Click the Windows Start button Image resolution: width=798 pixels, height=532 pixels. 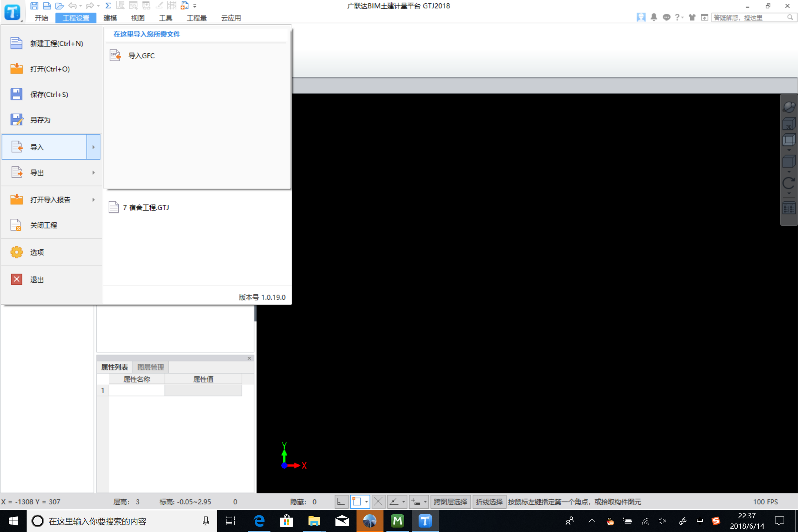pos(13,521)
